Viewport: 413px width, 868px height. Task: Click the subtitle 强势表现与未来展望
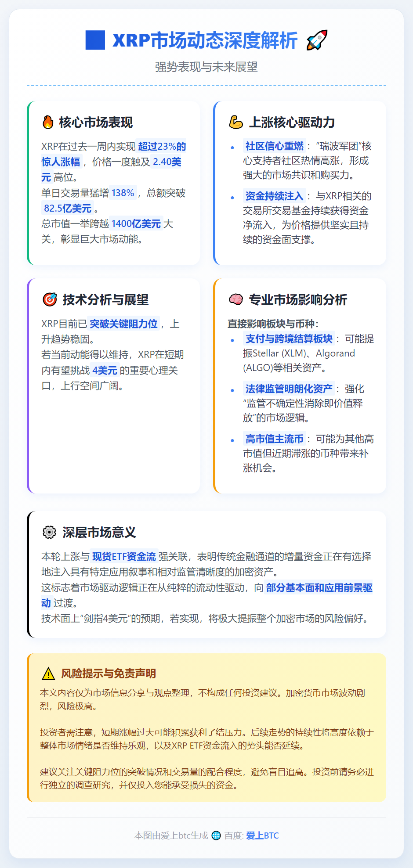click(x=206, y=67)
